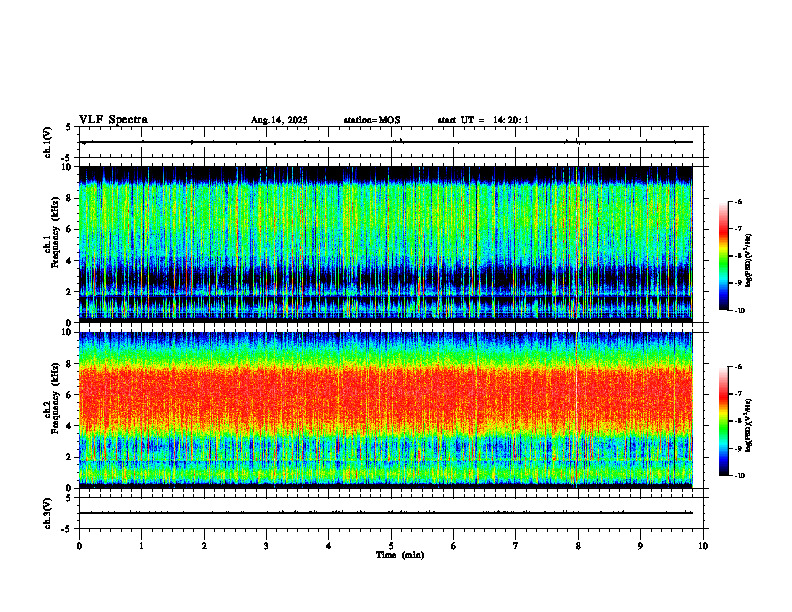792x612 pixels.
Task: Click the red band in ch.2 spectrogram
Action: point(386,396)
